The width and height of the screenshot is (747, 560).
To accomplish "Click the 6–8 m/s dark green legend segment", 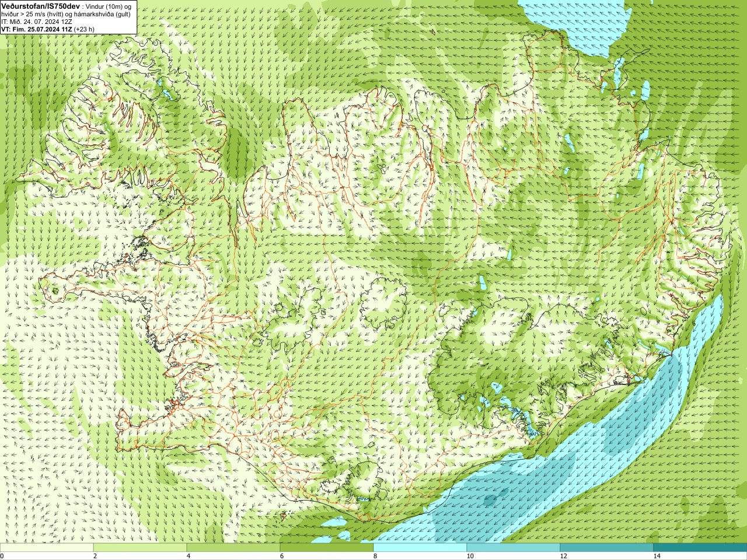I will coord(327,548).
